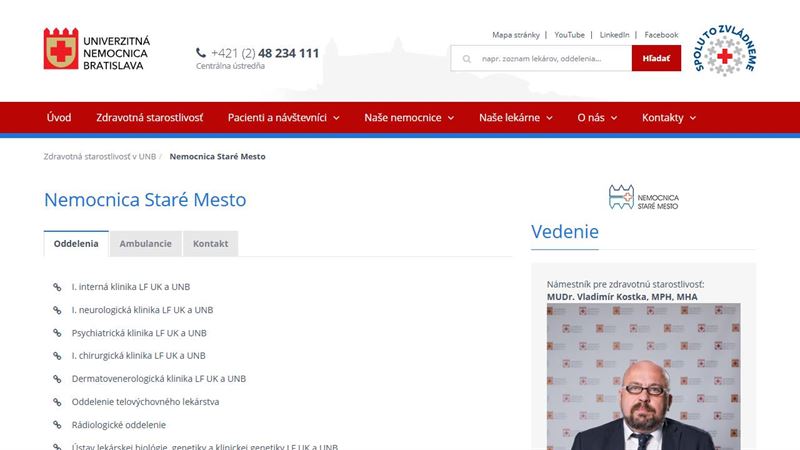The height and width of the screenshot is (450, 800).
Task: Switch to the Ambulancie tab
Action: coord(145,243)
